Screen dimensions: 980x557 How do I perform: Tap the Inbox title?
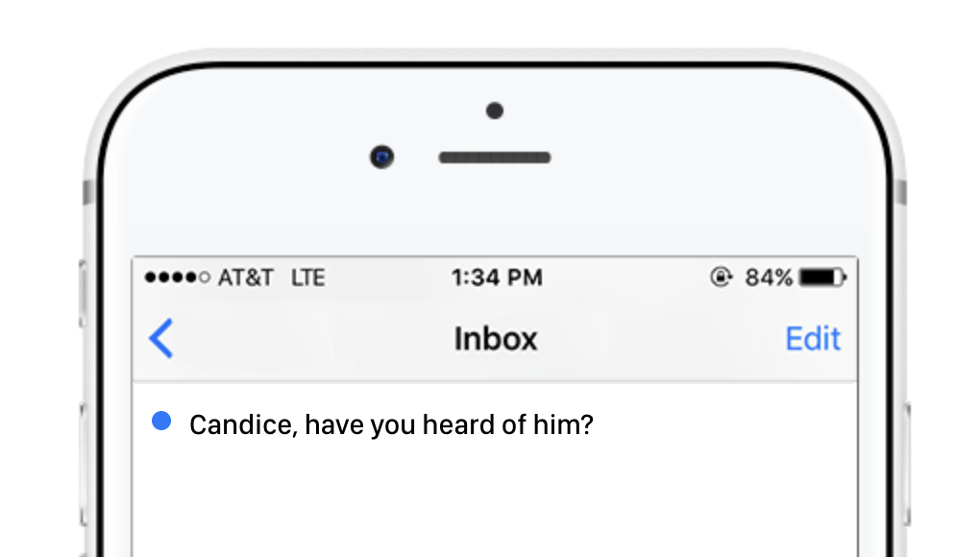click(x=496, y=339)
